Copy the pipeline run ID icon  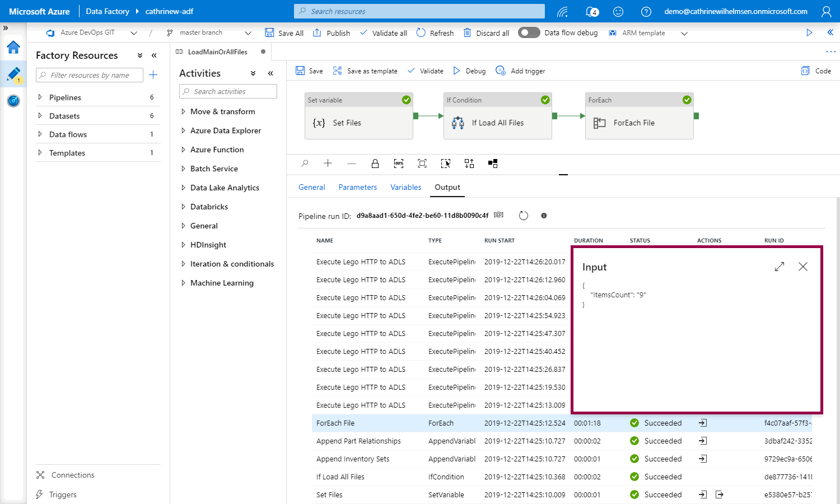tap(498, 215)
